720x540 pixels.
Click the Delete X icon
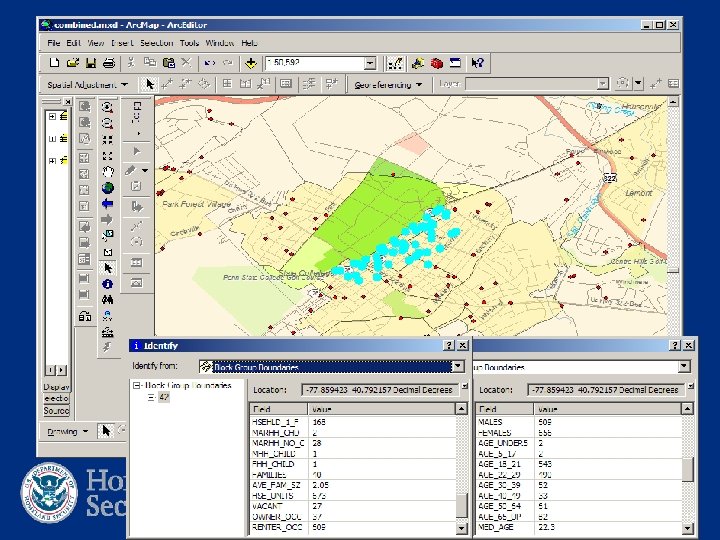(x=186, y=63)
